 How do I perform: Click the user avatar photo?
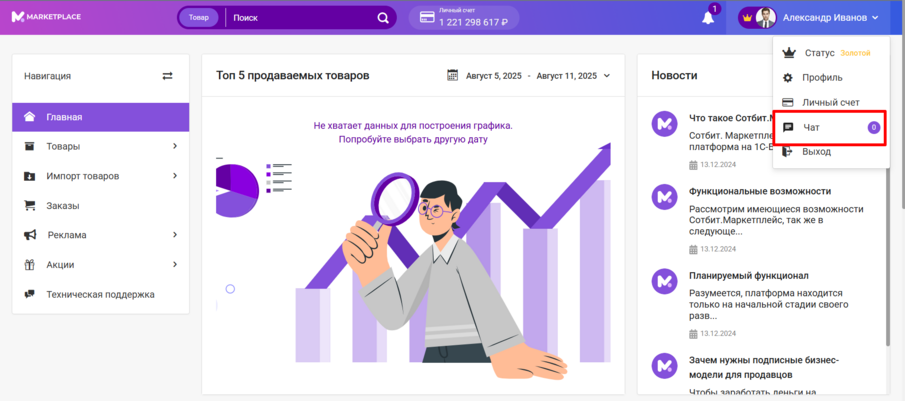[x=766, y=18]
